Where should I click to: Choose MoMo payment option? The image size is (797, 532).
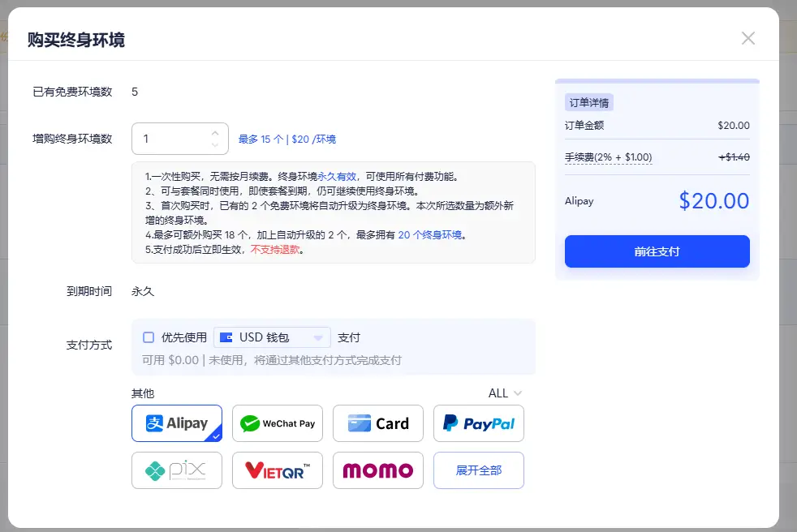378,470
